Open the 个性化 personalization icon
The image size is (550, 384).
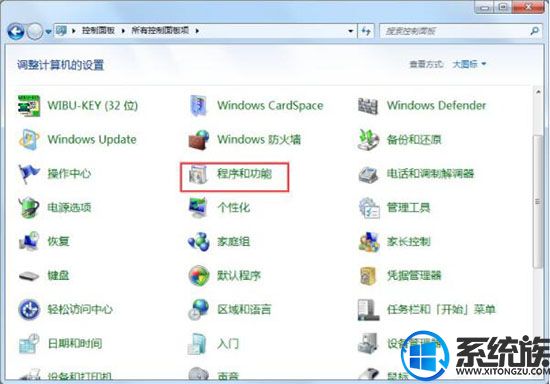[199, 207]
